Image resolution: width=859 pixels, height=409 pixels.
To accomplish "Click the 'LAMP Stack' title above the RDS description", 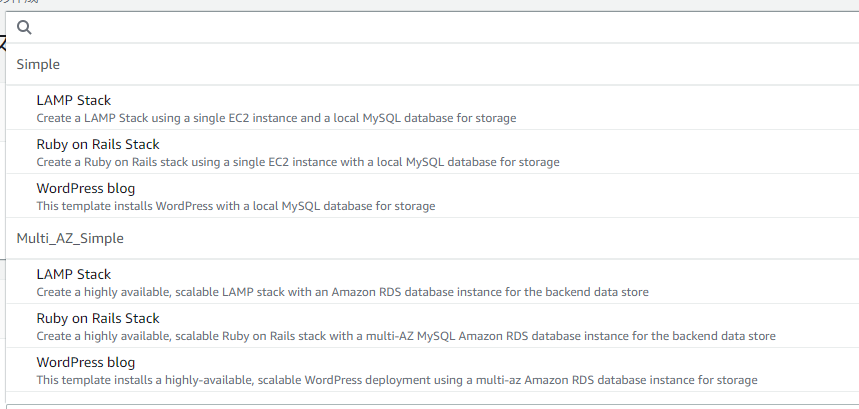I will point(73,274).
